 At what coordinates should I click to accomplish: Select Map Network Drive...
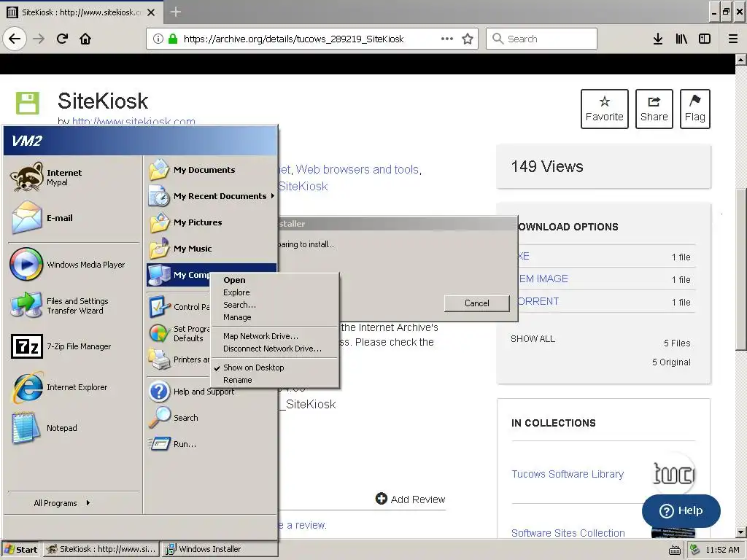click(274, 336)
